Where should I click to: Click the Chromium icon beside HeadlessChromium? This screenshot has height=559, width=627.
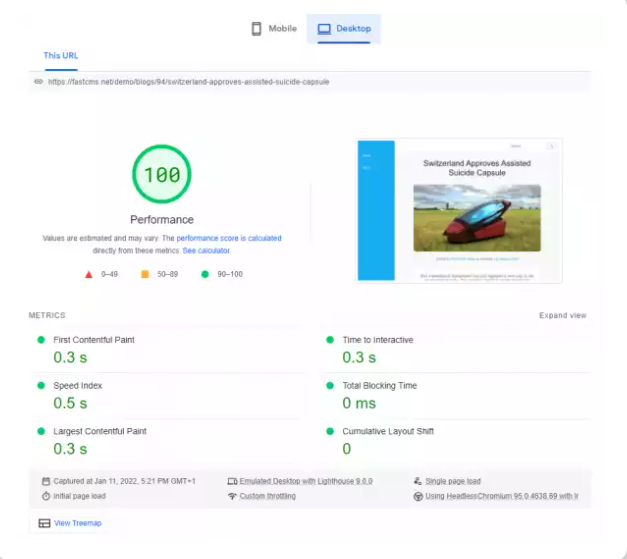418,496
